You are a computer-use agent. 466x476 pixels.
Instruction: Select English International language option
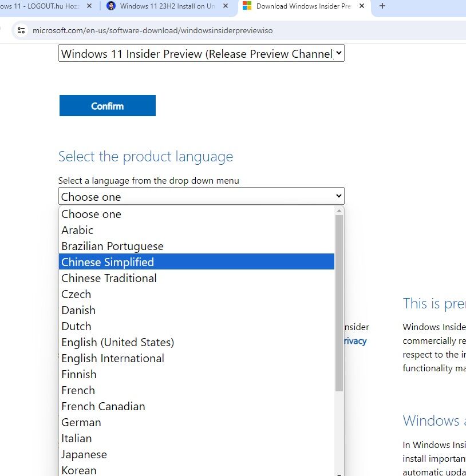pos(113,358)
